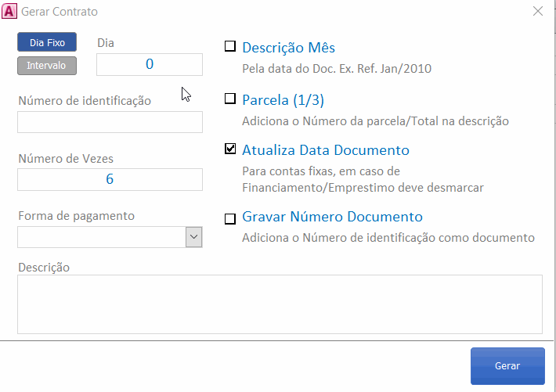The width and height of the screenshot is (556, 392).
Task: Open the Forma de pagamento dropdown arrow
Action: point(194,237)
